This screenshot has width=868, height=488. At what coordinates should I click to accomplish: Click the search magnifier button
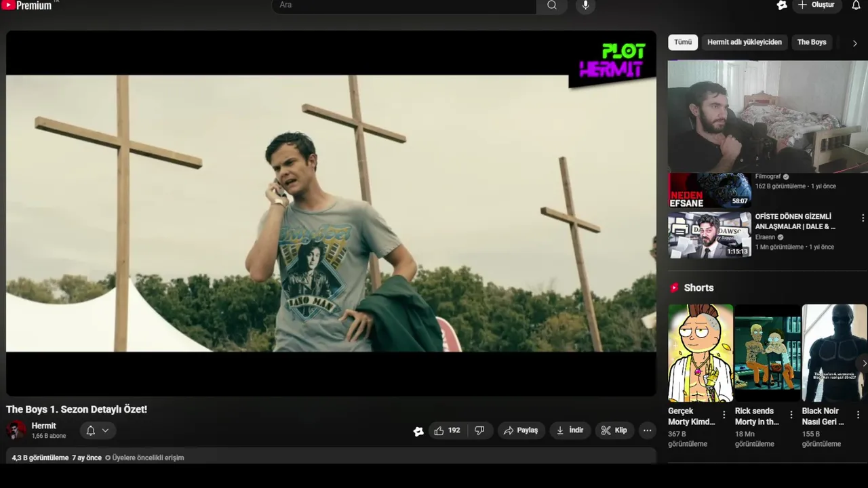tap(552, 5)
